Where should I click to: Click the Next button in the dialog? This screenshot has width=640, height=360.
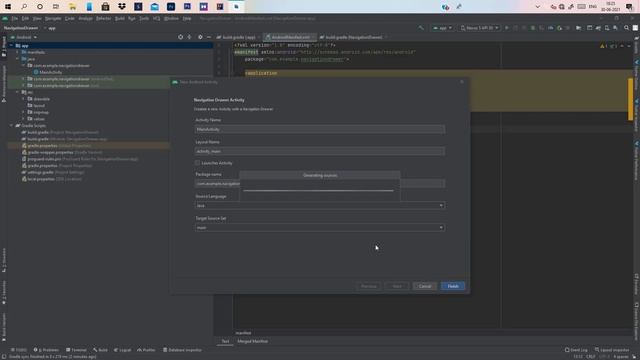pos(397,286)
